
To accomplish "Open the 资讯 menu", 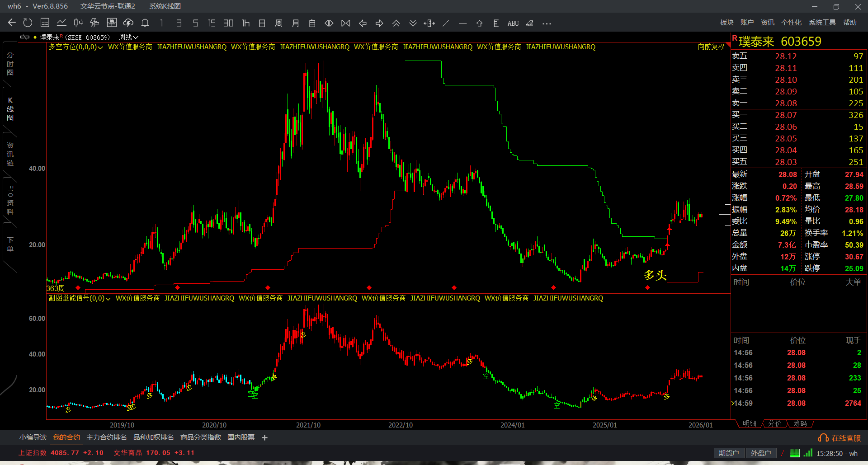I will click(768, 23).
